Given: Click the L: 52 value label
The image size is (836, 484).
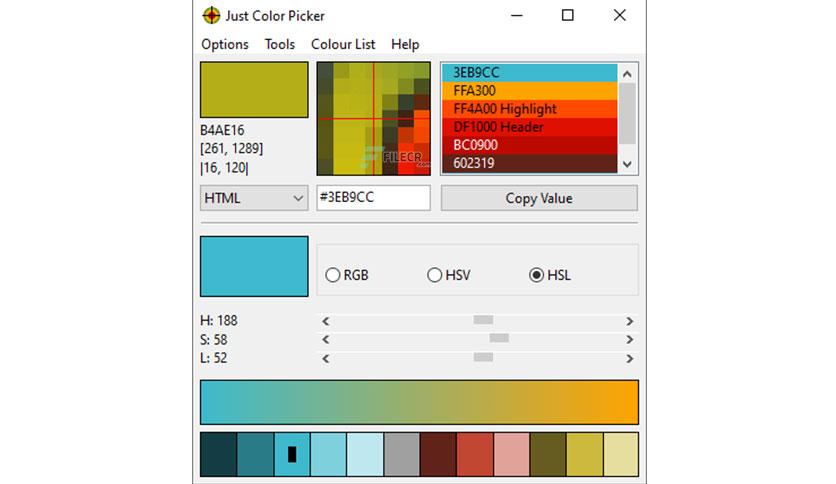Looking at the screenshot, I should 213,358.
